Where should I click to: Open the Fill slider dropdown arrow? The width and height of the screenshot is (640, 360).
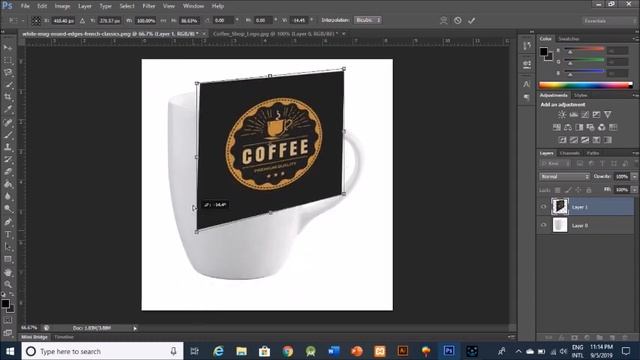click(x=634, y=190)
